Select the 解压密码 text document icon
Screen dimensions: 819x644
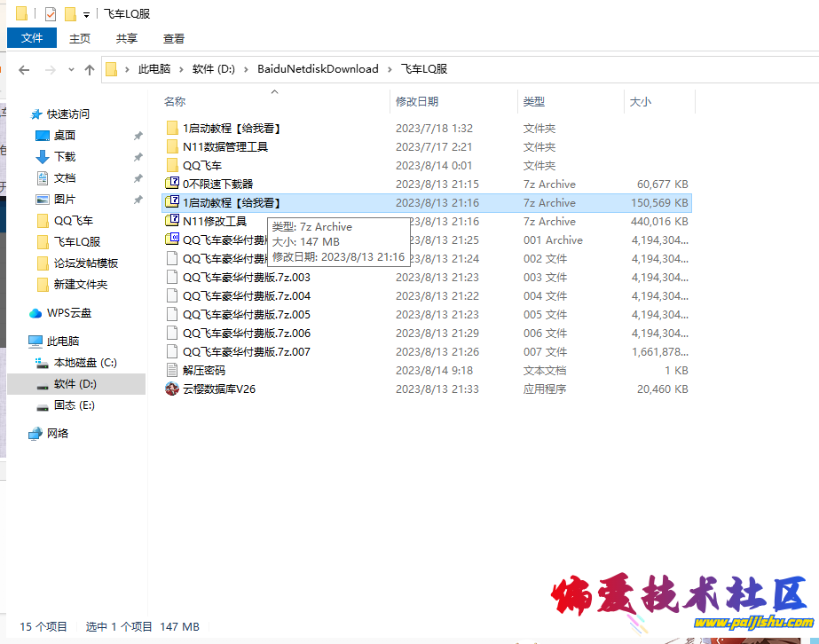click(172, 370)
